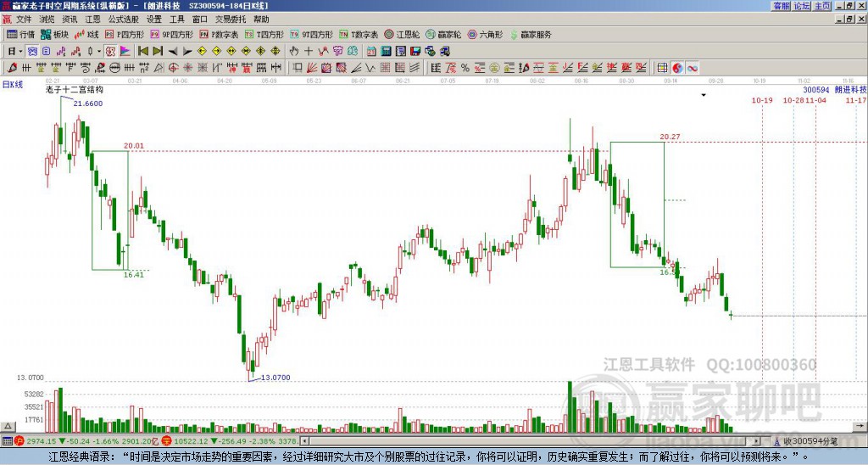Select the percent % retracement tool
Viewport: 868px width, 465px height.
[x=465, y=68]
